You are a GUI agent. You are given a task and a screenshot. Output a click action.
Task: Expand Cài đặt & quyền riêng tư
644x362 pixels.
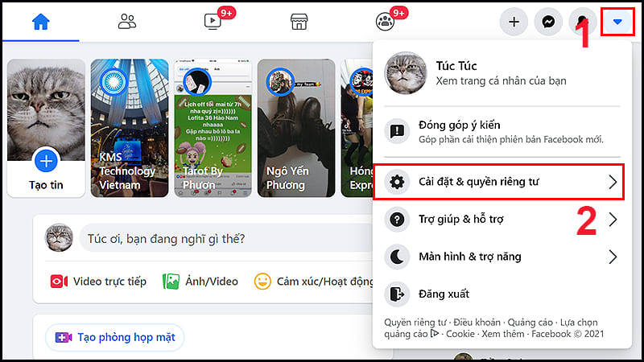pyautogui.click(x=499, y=182)
